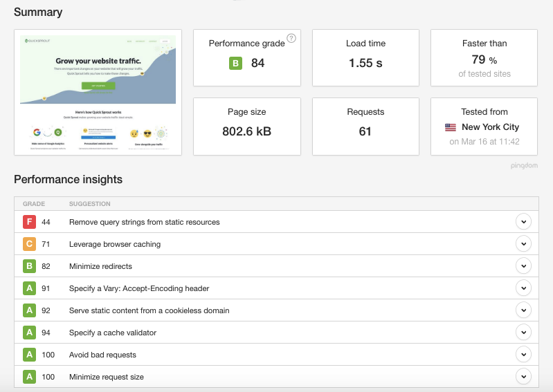Click the SUGGESTION column header
553x392 pixels.
[x=89, y=204]
